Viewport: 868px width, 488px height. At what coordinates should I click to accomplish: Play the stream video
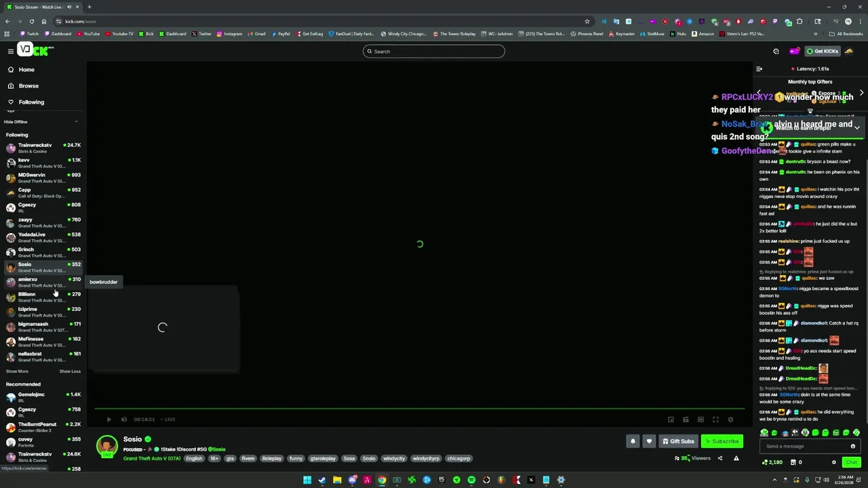pyautogui.click(x=108, y=419)
